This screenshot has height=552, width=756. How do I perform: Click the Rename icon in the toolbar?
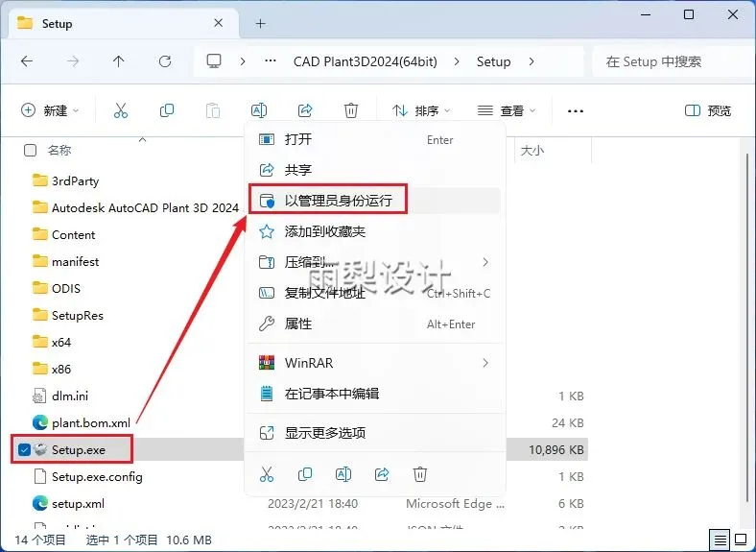259,111
